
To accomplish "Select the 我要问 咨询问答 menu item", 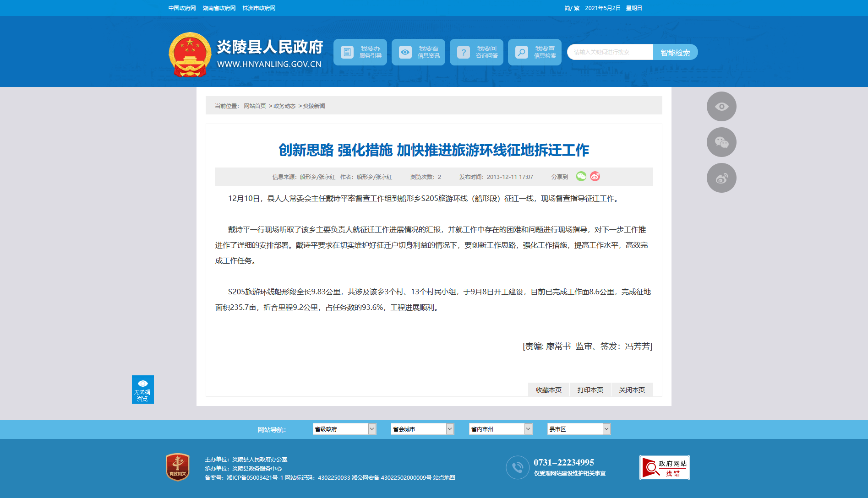I will tap(476, 52).
